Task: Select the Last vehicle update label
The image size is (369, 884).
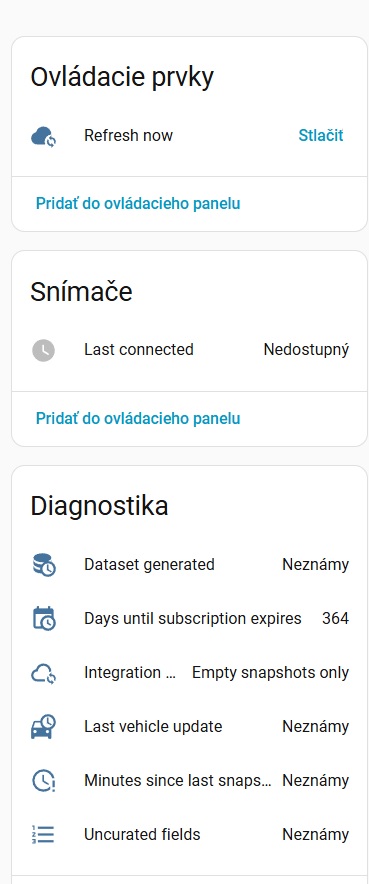Action: click(x=153, y=727)
